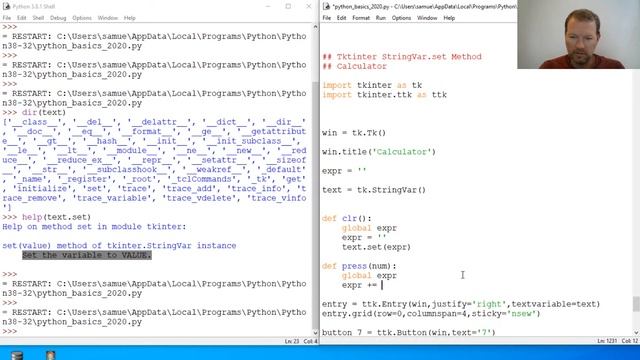Click 'text.set(expr)' line
This screenshot has width=640, height=360.
pos(376,247)
